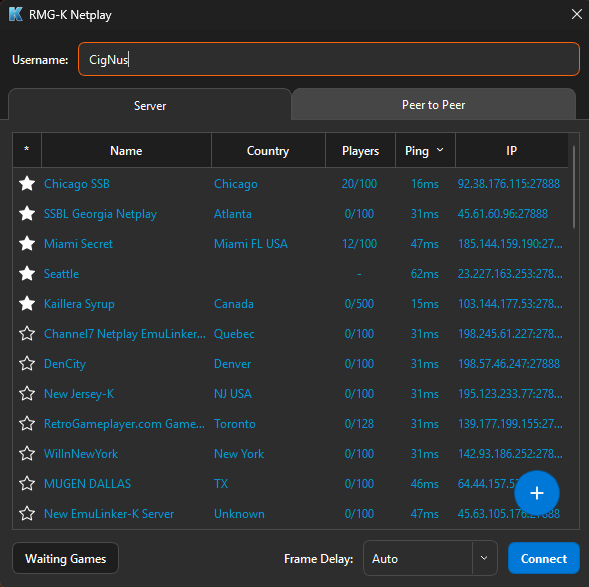Open the Frame Delay Auto combo box
Viewport: 589px width, 587px height.
[x=430, y=558]
